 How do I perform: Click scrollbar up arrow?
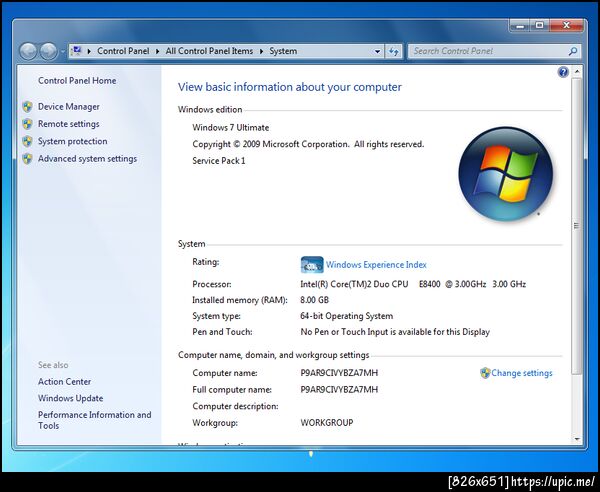[577, 71]
